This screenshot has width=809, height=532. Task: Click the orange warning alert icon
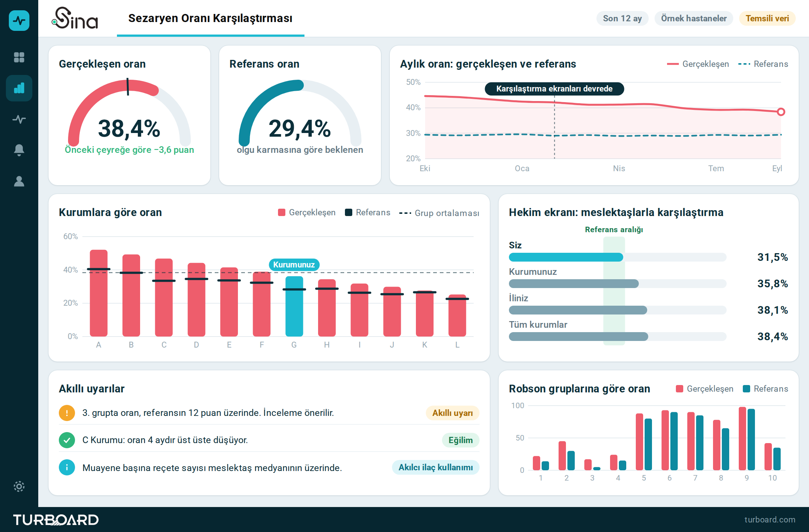(x=67, y=413)
